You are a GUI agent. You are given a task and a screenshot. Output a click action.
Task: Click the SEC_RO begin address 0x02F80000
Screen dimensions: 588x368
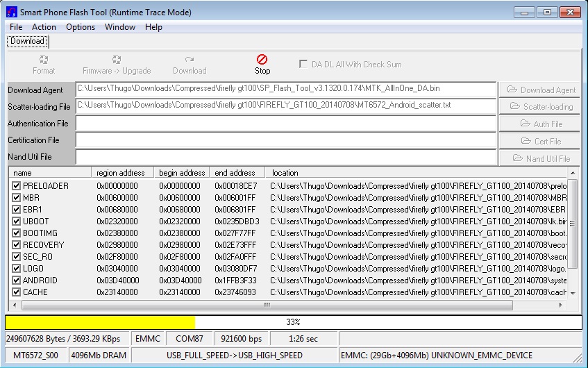180,257
